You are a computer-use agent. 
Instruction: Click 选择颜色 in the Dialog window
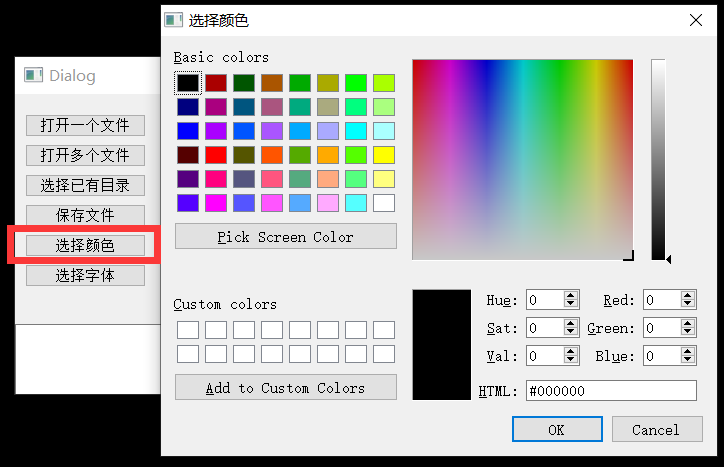click(x=85, y=245)
